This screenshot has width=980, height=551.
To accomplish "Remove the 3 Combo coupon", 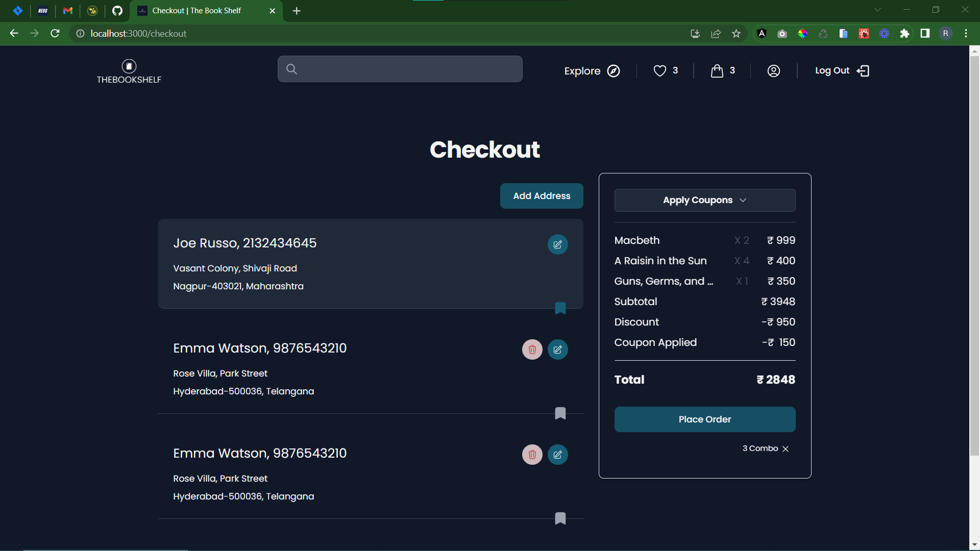I will tap(786, 449).
